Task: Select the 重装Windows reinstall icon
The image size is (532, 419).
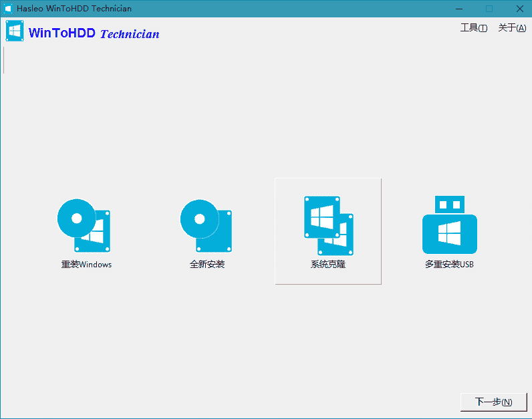Action: point(84,226)
